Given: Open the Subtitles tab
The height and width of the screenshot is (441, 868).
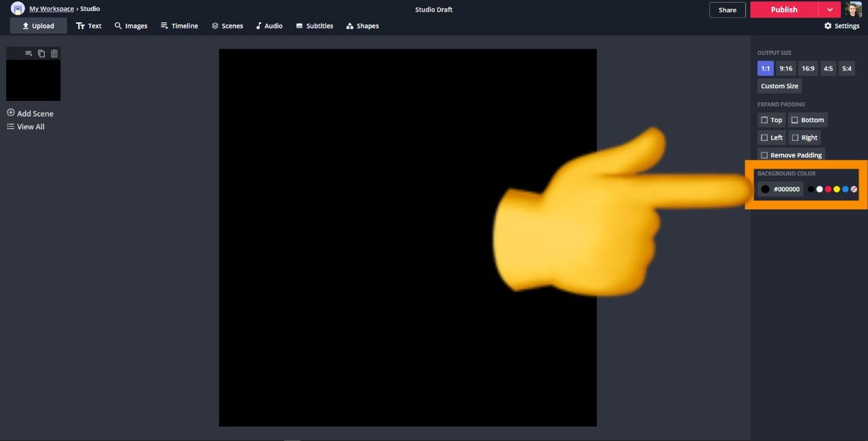Looking at the screenshot, I should coord(314,26).
